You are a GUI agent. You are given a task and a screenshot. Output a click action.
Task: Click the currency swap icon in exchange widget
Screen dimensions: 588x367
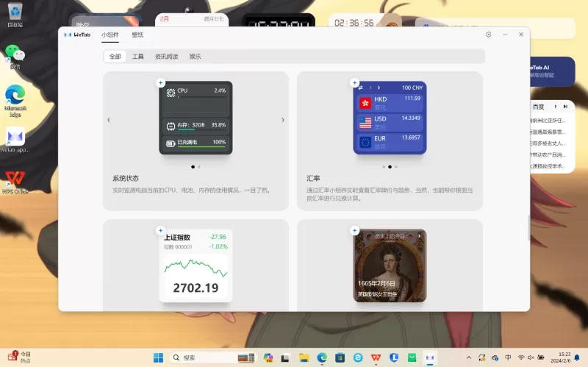(362, 88)
